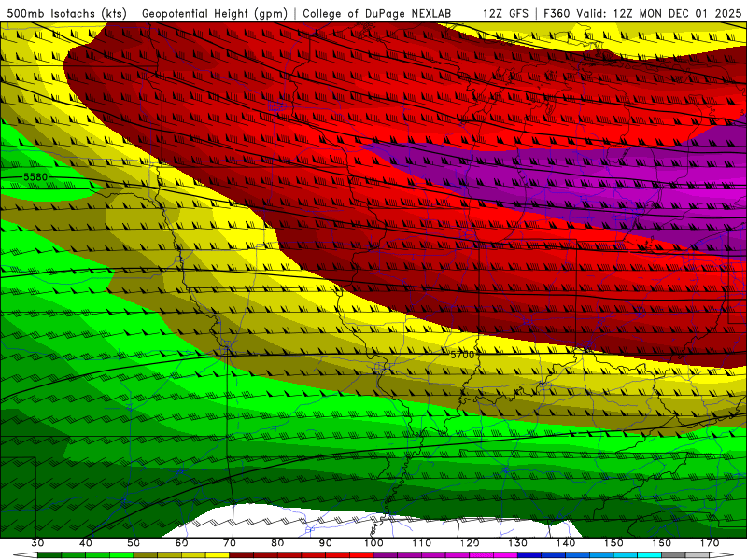Viewport: 747px width, 560px height.
Task: Click the legend value 140
Action: click(x=566, y=543)
